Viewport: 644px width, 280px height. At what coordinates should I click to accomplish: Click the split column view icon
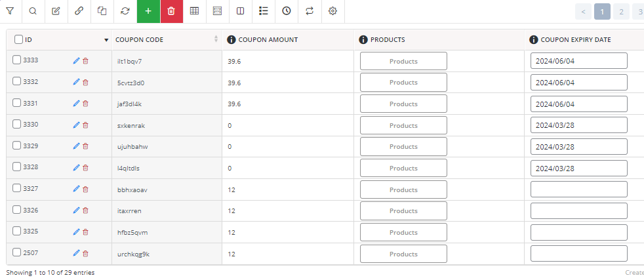click(x=241, y=12)
